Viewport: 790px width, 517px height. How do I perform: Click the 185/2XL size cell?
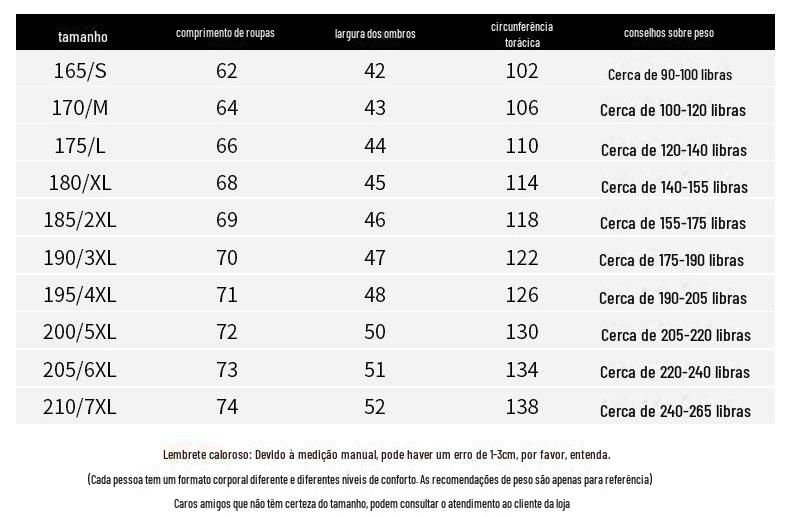(x=80, y=220)
